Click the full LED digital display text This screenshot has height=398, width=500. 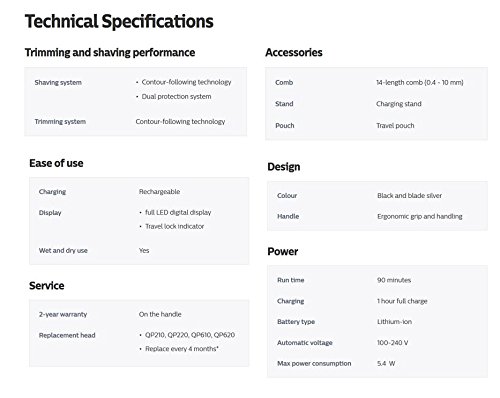pyautogui.click(x=178, y=213)
